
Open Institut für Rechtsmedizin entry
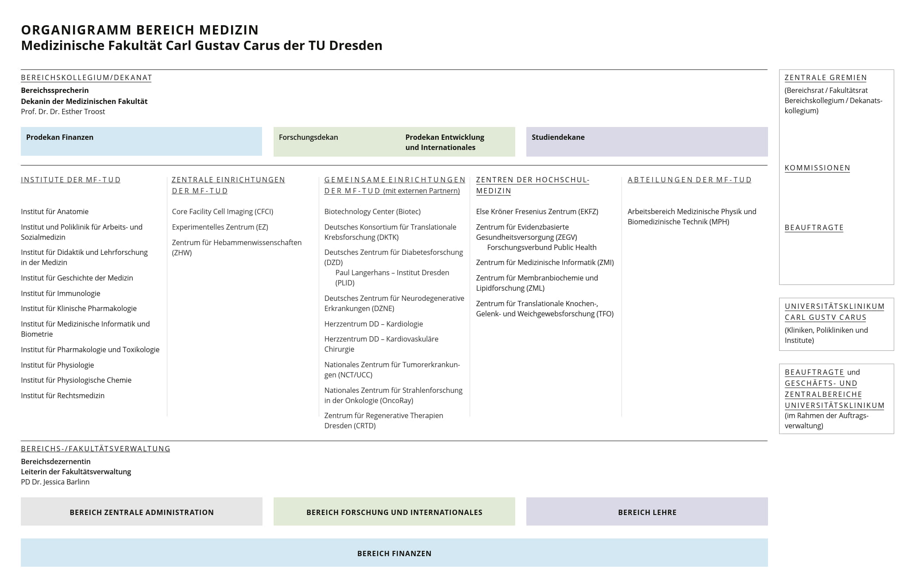click(x=62, y=396)
